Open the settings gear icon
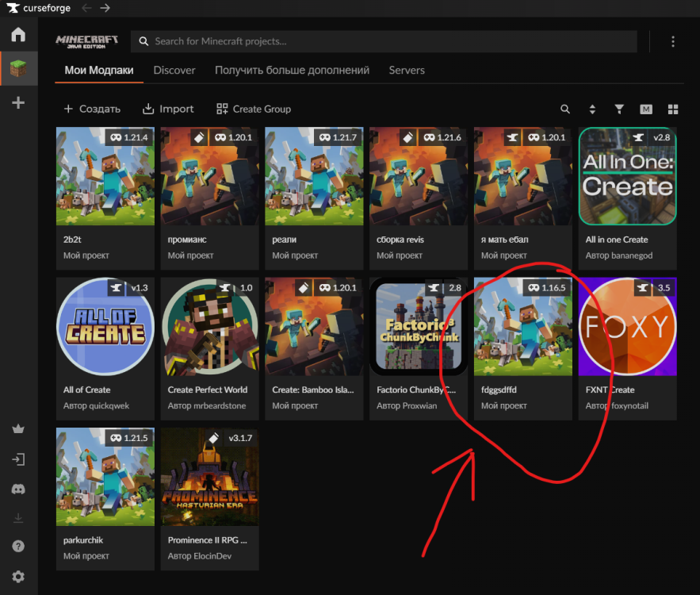 coord(18,577)
